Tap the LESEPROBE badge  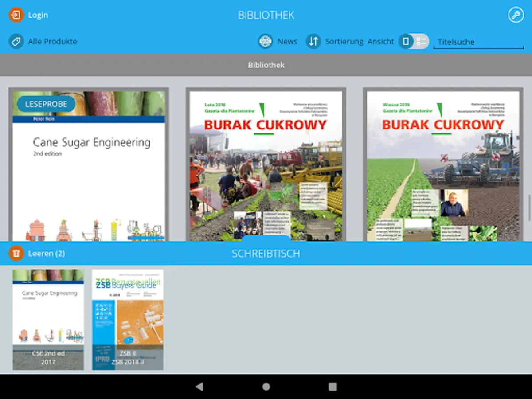[x=46, y=104]
